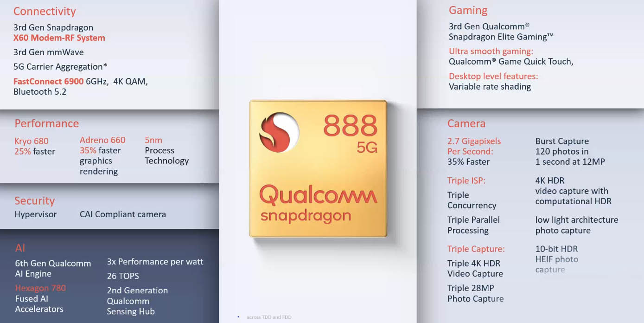Select the Performance panel title
The width and height of the screenshot is (644, 323).
pos(46,123)
